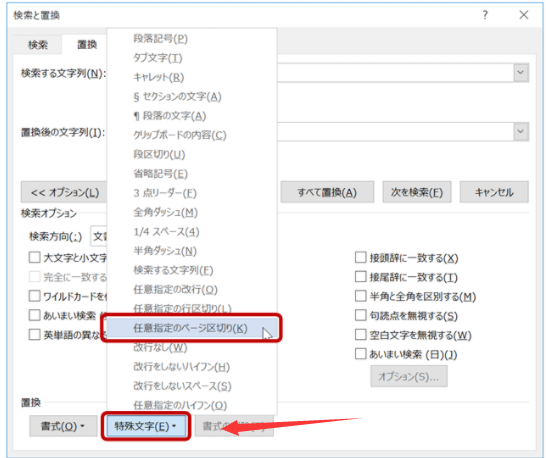Choose 全角ダッシュ(M) menu item

pyautogui.click(x=192, y=212)
